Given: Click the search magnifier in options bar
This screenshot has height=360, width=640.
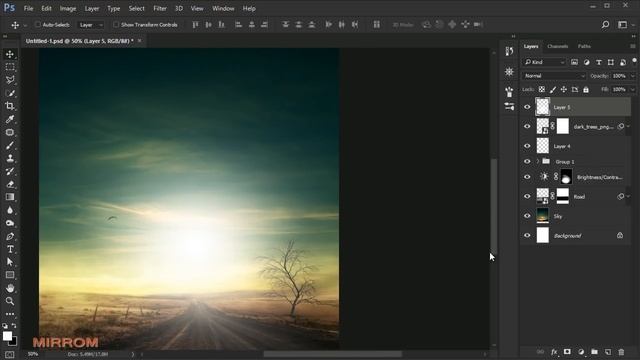Looking at the screenshot, I should 605,24.
